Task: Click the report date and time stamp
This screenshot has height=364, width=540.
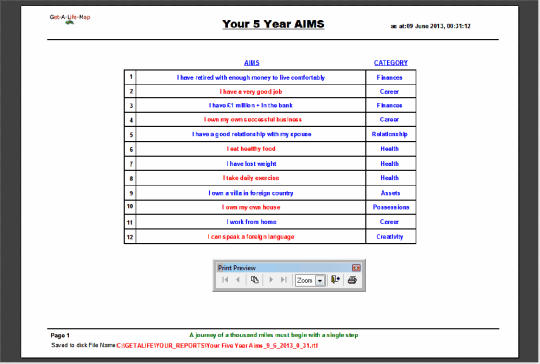Action: 430,26
